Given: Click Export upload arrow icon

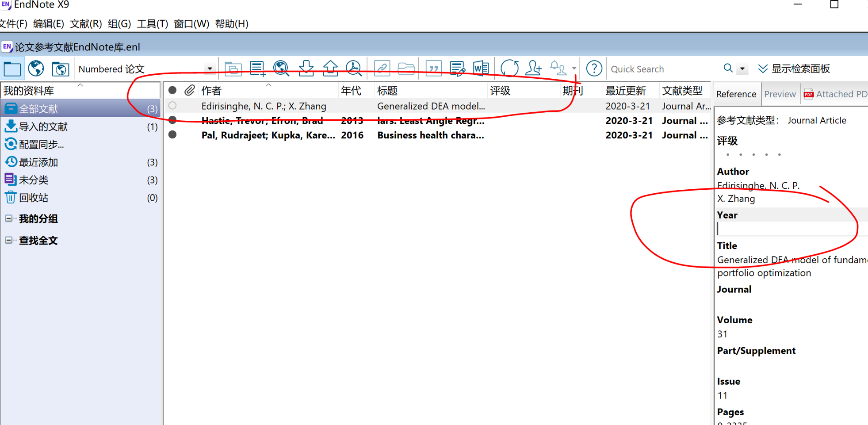Looking at the screenshot, I should 330,68.
